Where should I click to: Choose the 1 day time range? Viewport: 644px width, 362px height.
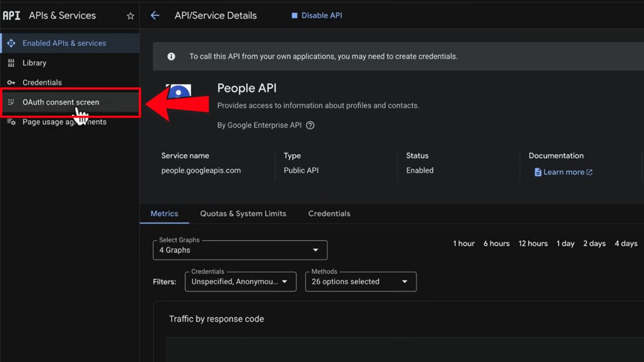tap(566, 243)
